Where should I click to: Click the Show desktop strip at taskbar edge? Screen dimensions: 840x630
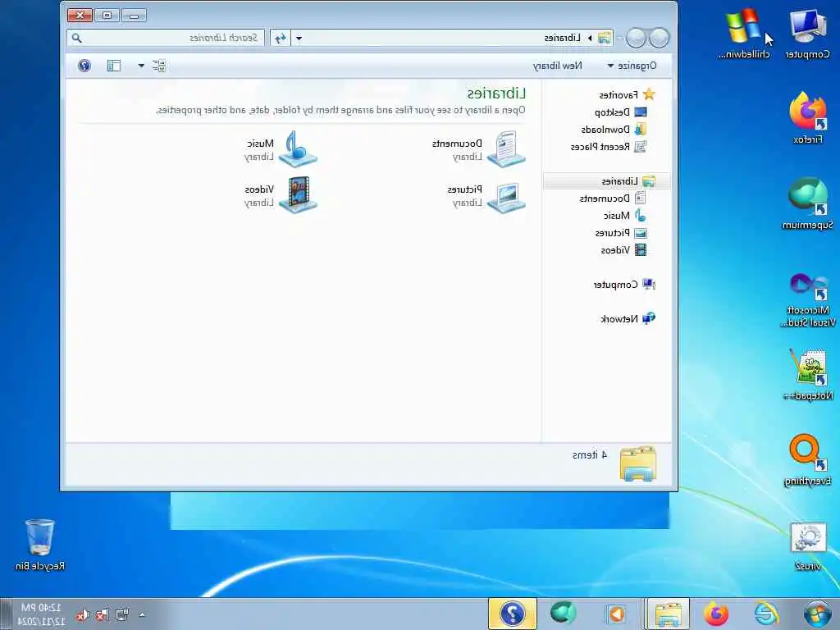5,614
